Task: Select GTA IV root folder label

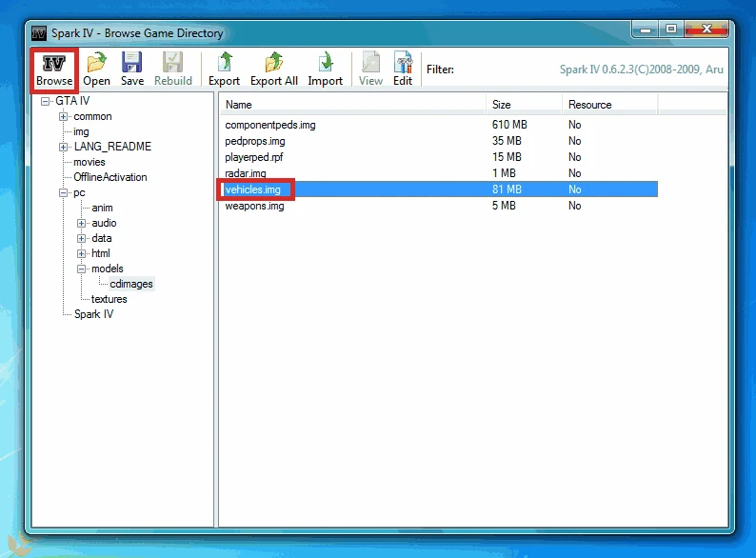Action: (72, 101)
